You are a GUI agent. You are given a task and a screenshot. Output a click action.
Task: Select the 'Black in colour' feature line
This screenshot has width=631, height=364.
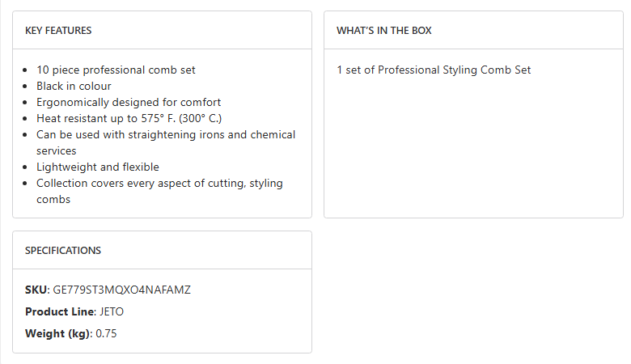[x=74, y=87]
